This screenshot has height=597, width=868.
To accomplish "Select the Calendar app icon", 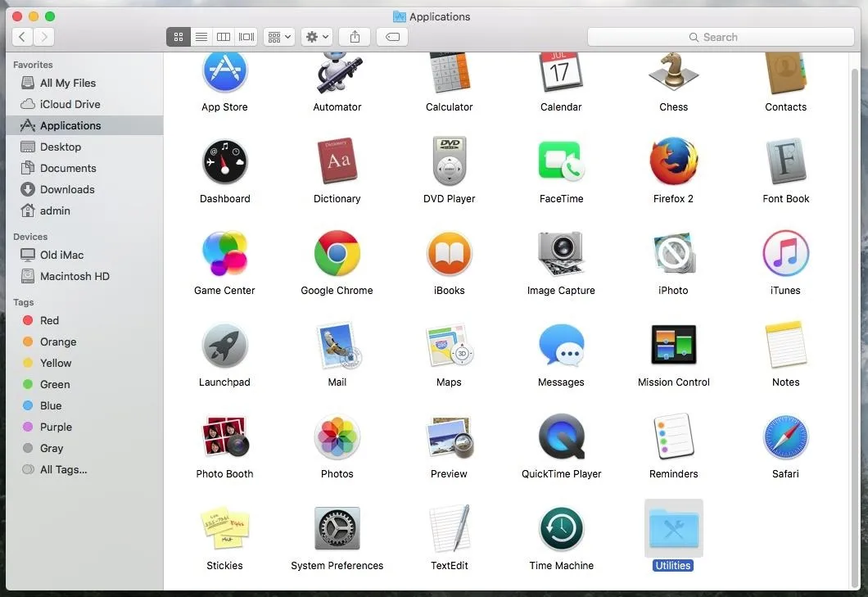I will [x=561, y=72].
